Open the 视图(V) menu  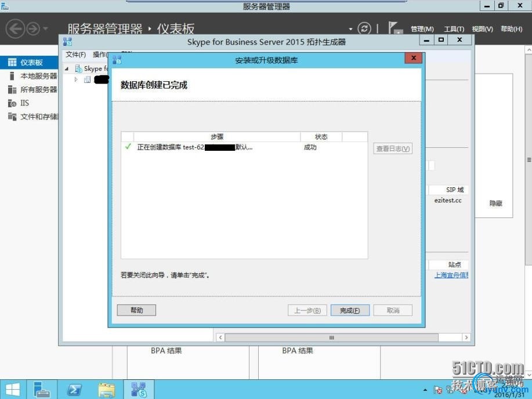point(482,29)
